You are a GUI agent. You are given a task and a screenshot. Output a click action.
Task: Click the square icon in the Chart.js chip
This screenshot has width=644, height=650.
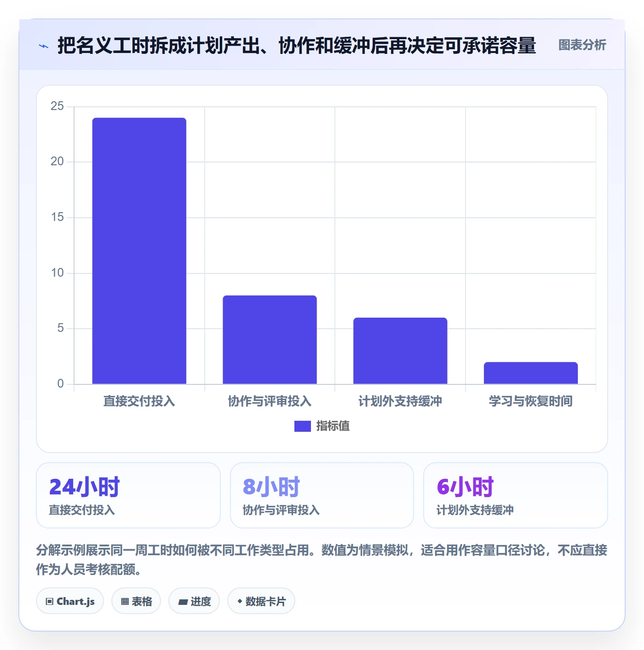[50, 602]
